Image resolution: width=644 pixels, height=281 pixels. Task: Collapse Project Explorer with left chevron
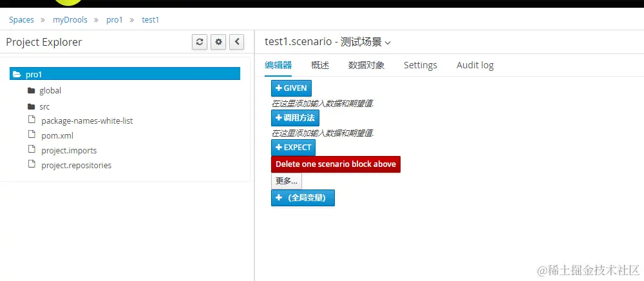pos(236,42)
